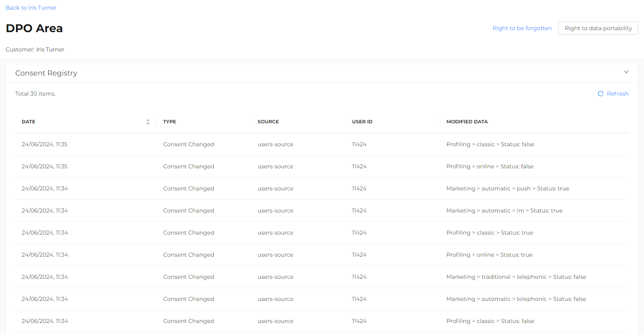Click 'Total 30 items.' text

[x=35, y=94]
